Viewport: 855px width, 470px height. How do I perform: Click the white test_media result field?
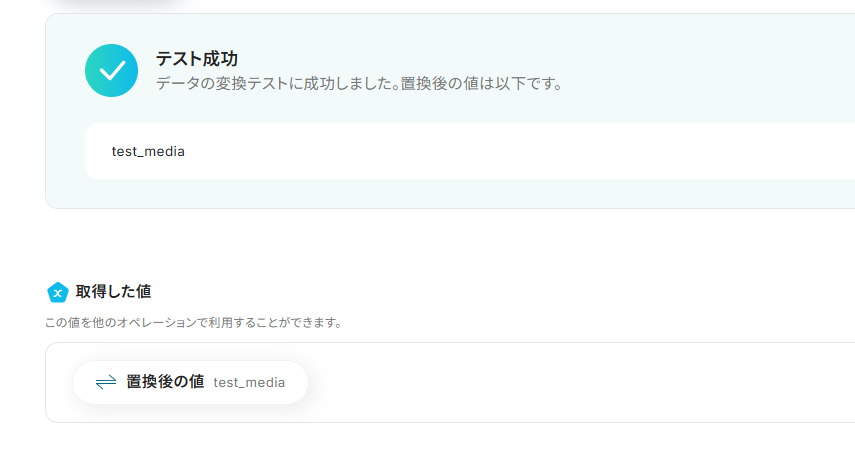(450, 152)
